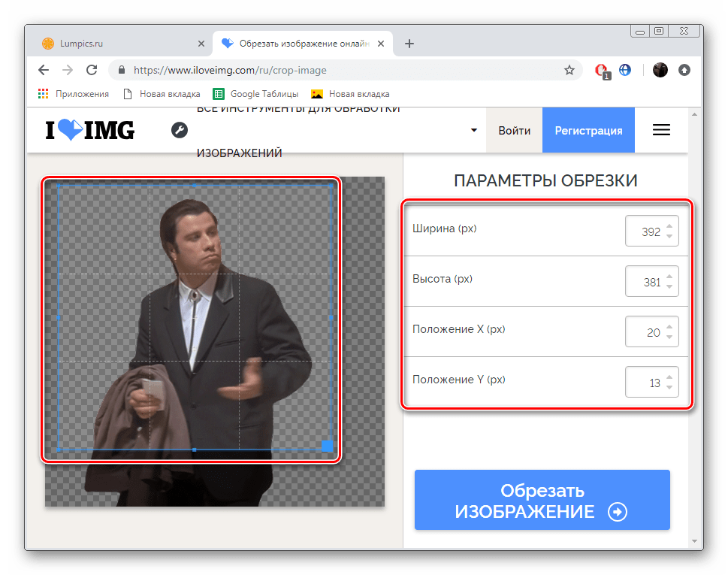Open the browser profile avatar
The height and width of the screenshot is (575, 728).
pyautogui.click(x=660, y=70)
